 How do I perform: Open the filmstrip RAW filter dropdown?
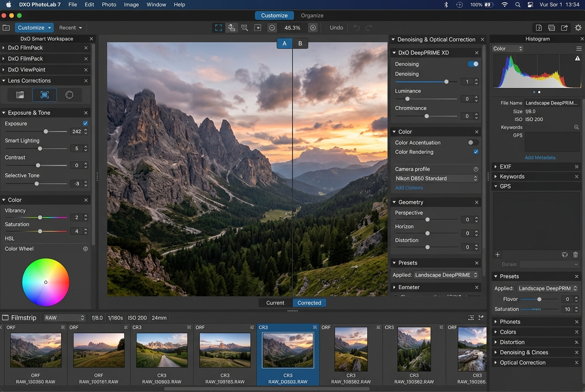click(64, 318)
